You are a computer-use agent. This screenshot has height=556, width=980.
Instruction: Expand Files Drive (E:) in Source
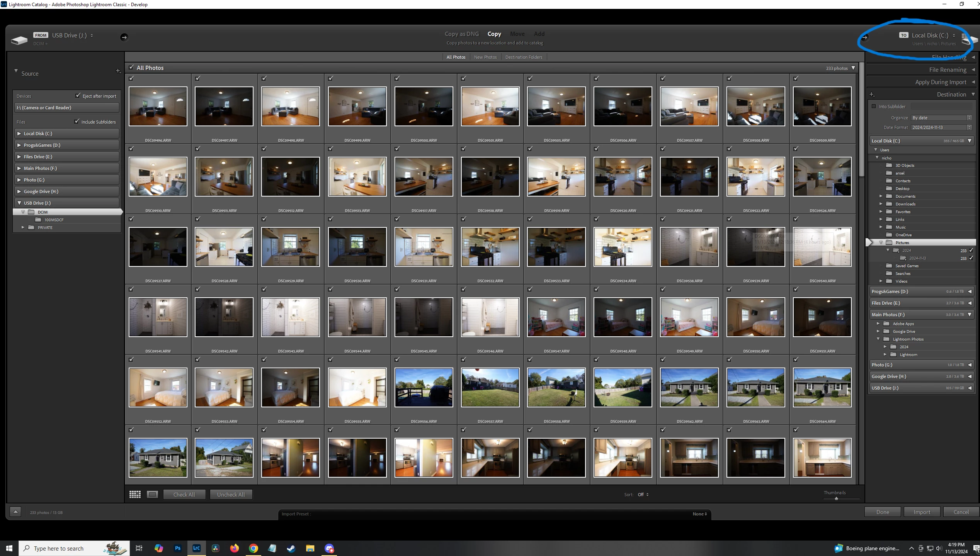click(19, 157)
